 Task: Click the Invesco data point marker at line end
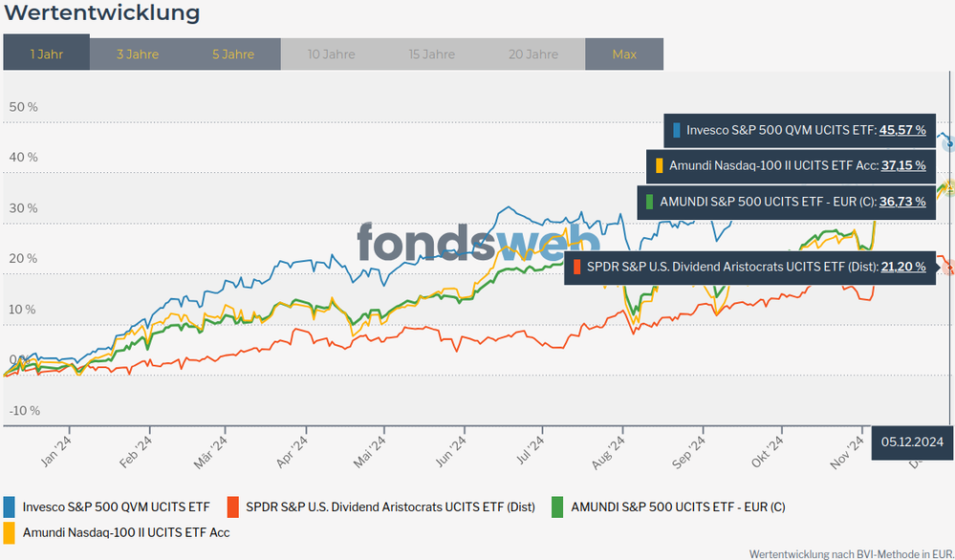pos(949,144)
